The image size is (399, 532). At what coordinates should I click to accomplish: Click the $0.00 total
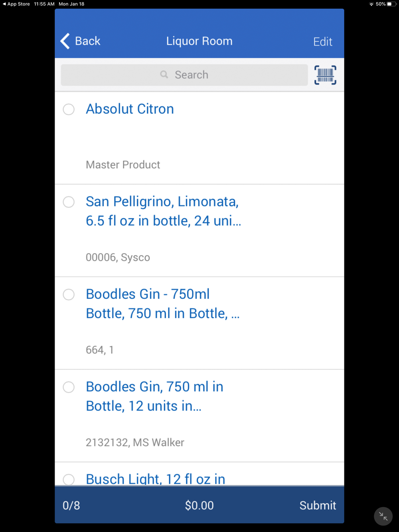point(199,505)
